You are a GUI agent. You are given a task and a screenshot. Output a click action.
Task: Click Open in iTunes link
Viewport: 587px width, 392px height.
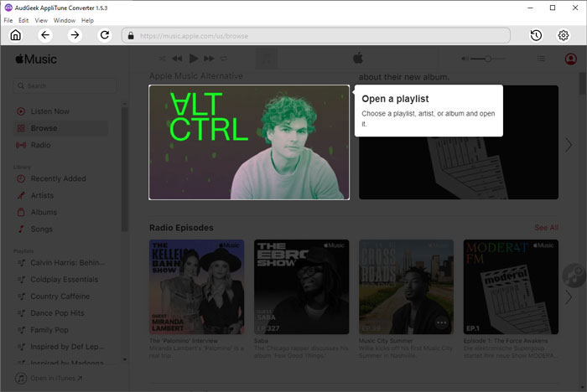(x=49, y=378)
